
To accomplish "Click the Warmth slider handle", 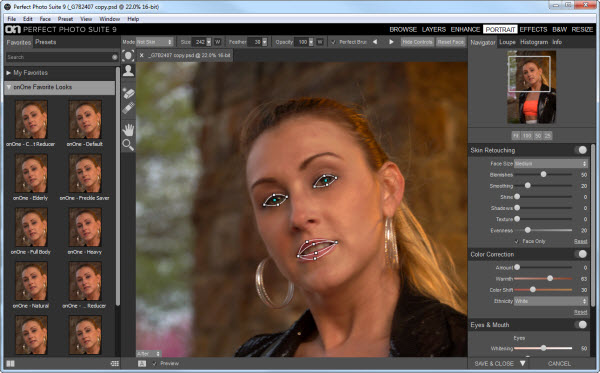I will (x=550, y=279).
